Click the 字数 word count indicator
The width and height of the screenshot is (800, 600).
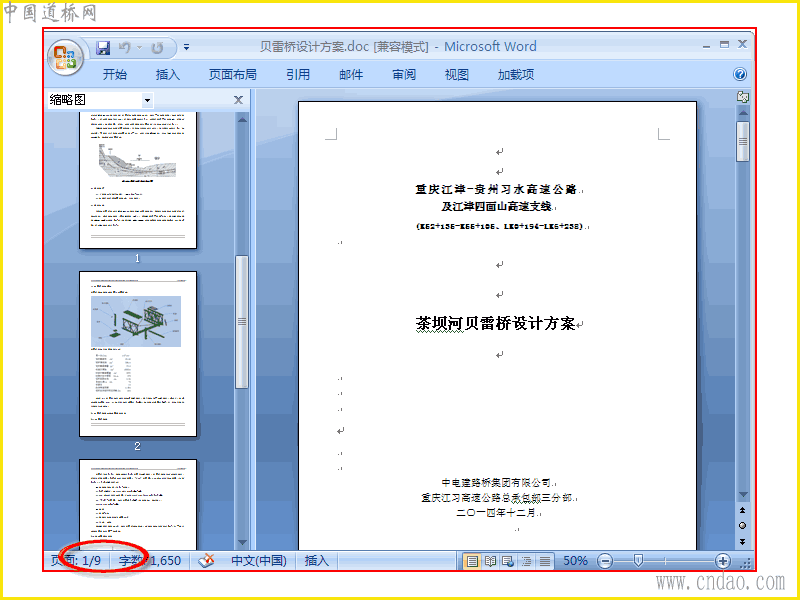point(150,561)
